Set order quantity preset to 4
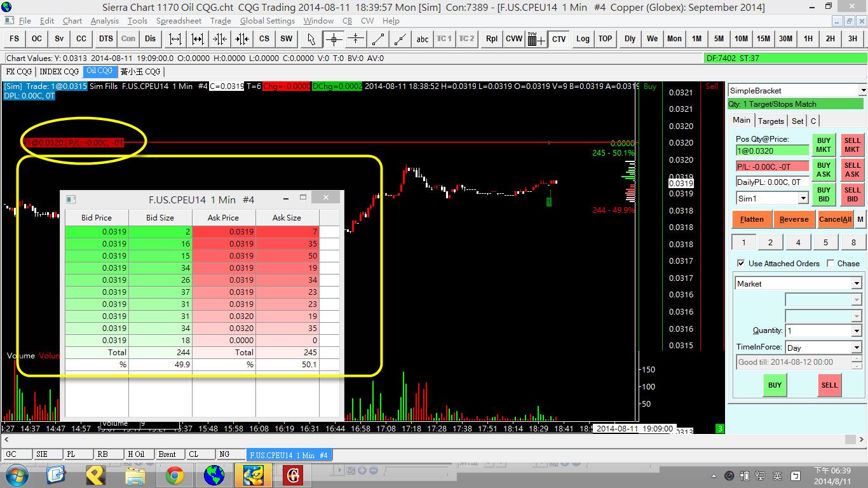868x488 pixels. click(798, 242)
